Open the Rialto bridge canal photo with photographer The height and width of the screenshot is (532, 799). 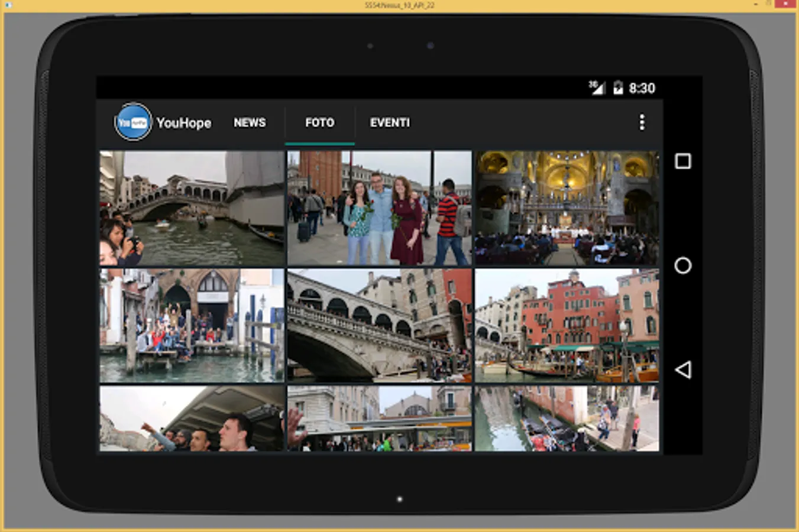tap(192, 208)
